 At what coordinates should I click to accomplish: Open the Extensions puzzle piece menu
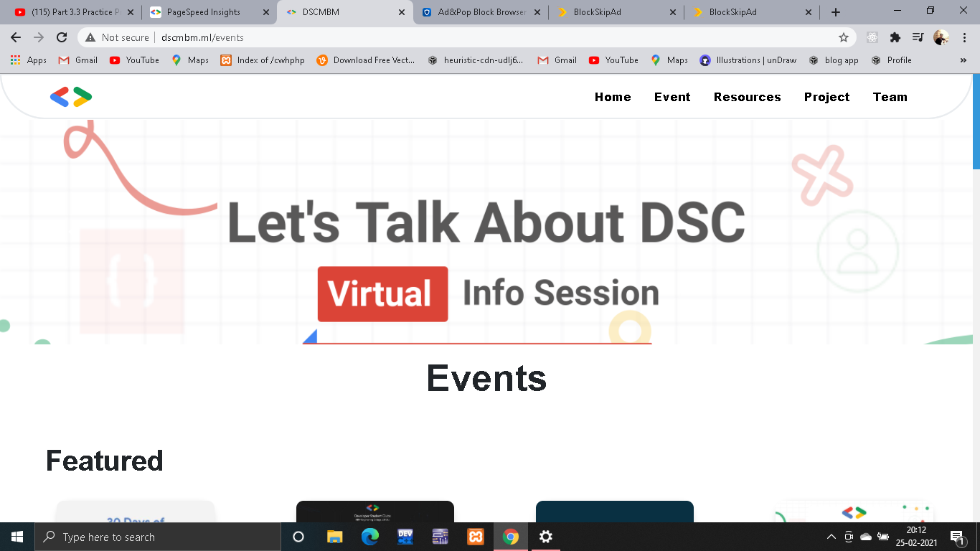[x=895, y=37]
